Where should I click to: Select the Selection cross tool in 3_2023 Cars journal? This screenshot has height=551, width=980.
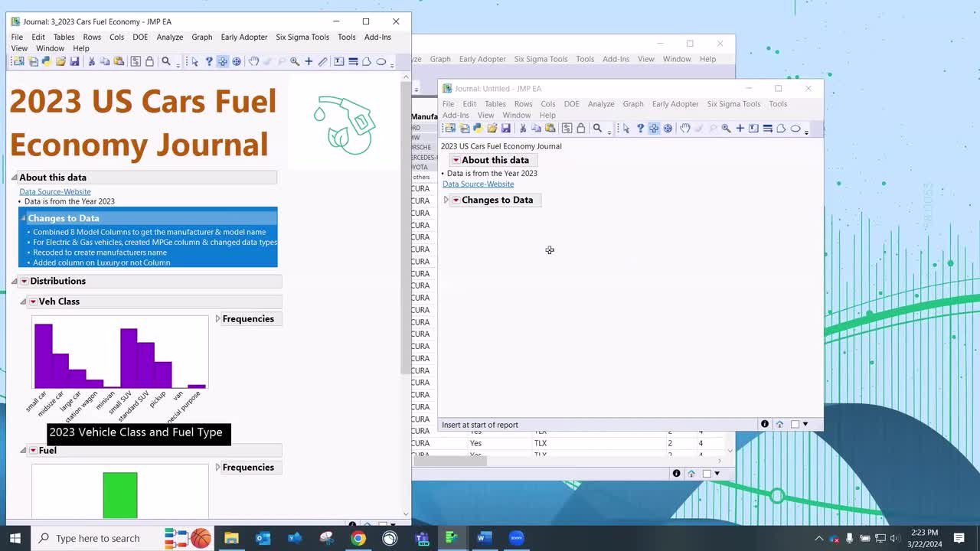pos(223,62)
